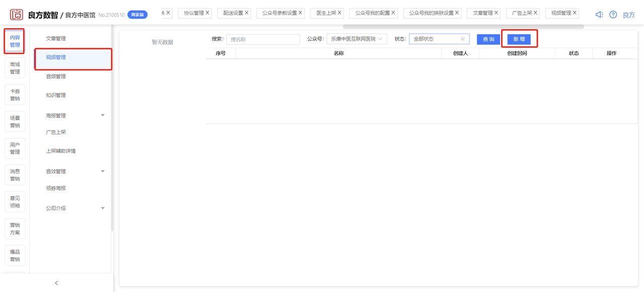Switch to the 协议管理 tab
644x292 pixels.
click(194, 13)
